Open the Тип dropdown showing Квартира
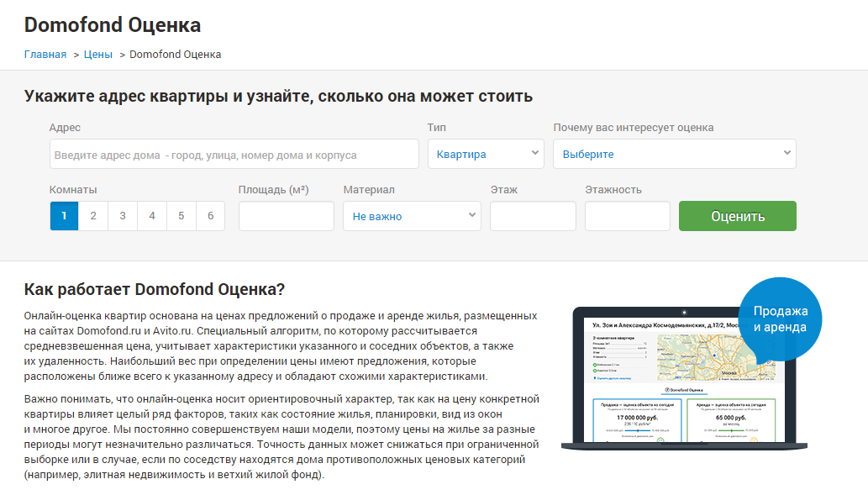868x495 pixels. coord(486,154)
